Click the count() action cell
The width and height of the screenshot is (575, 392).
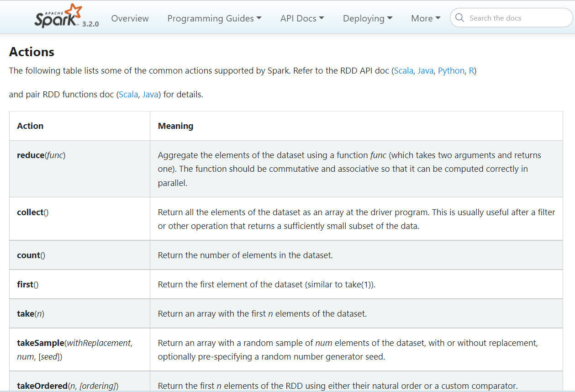point(31,255)
